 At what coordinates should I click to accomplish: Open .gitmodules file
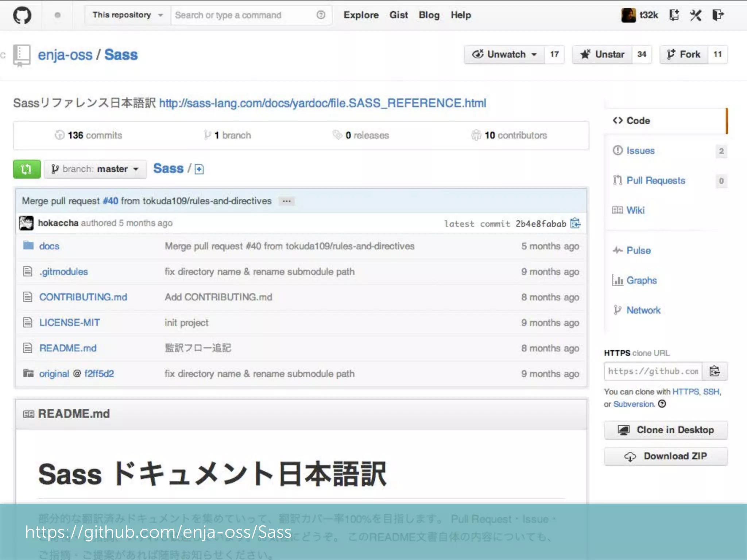[63, 272]
